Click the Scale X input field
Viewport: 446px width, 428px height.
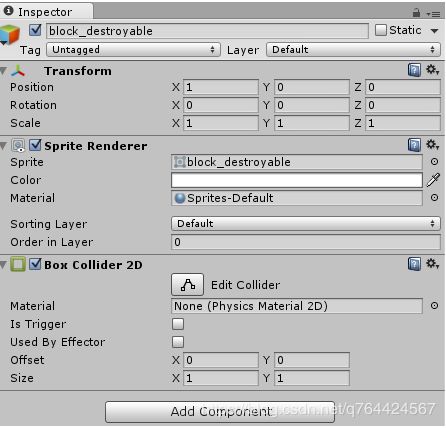tap(221, 123)
